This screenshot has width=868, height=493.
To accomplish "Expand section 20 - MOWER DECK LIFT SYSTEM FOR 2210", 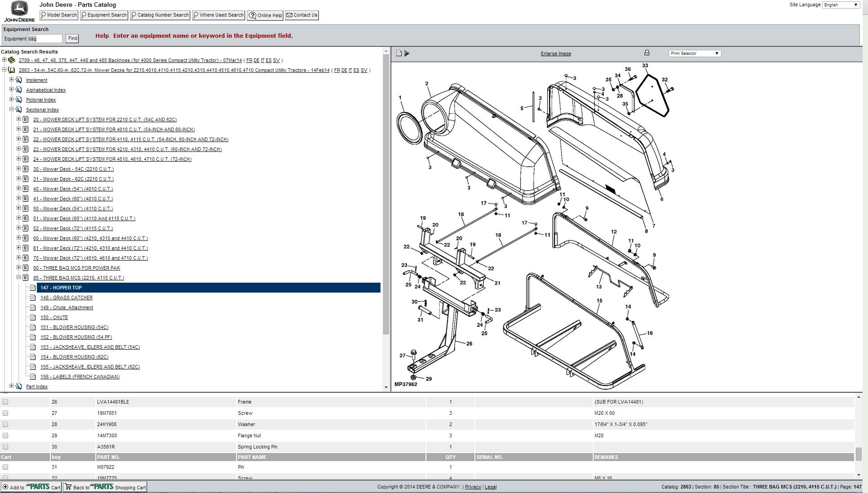I will (x=19, y=119).
